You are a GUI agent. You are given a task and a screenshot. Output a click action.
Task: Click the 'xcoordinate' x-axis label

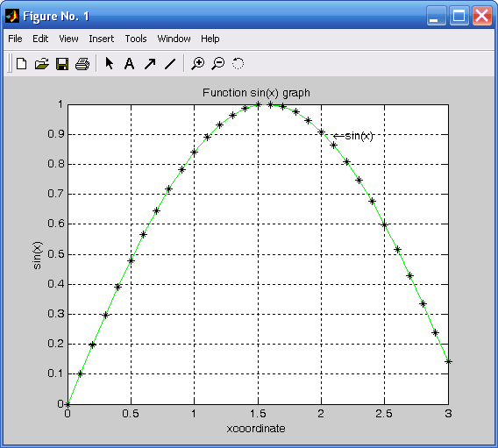(256, 429)
